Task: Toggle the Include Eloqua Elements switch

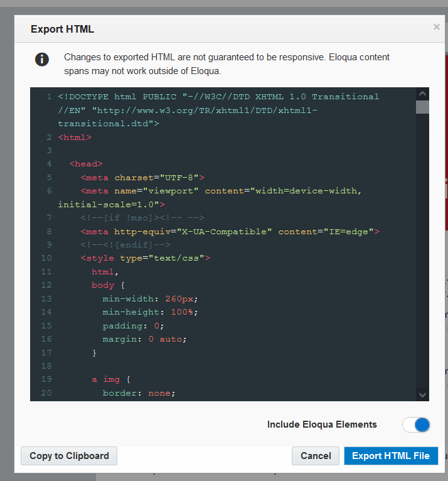Action: coord(416,424)
